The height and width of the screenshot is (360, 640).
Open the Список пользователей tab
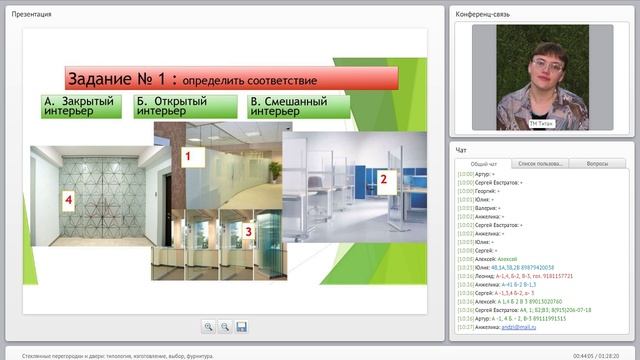540,164
